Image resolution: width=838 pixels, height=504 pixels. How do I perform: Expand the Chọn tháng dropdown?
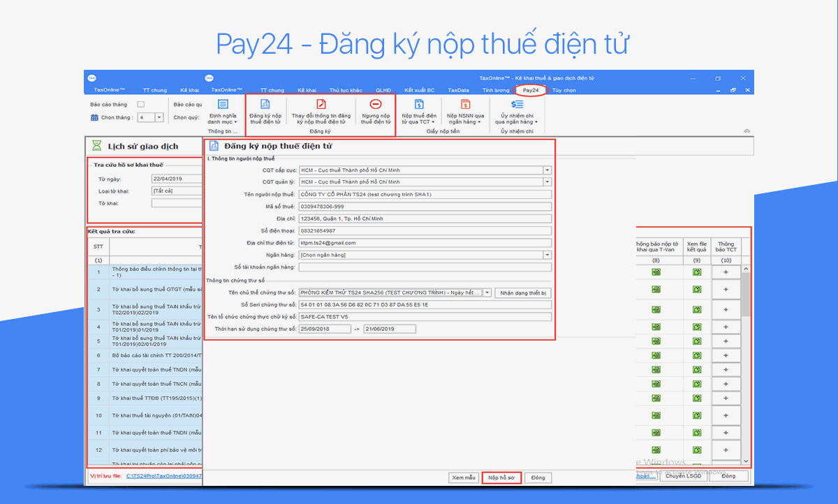point(159,118)
